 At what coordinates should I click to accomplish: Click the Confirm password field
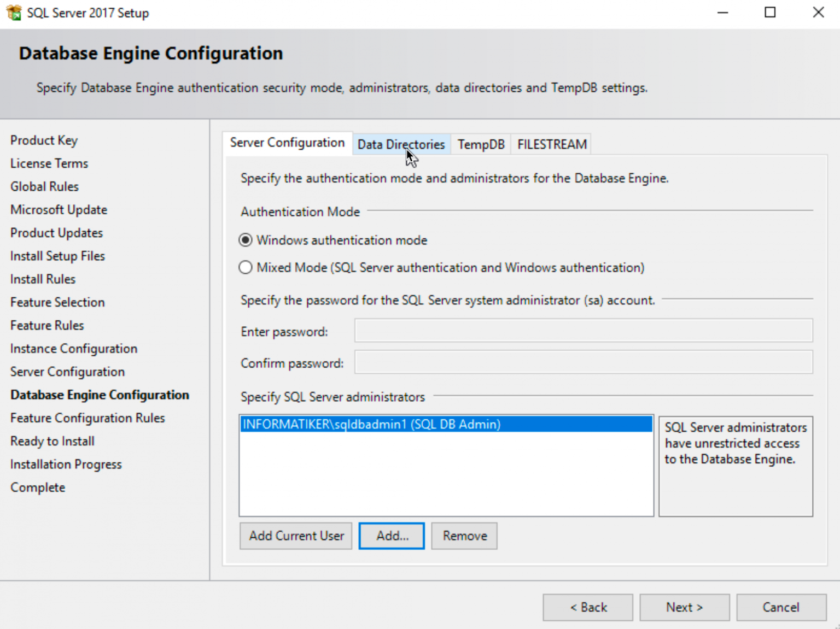tap(582, 362)
